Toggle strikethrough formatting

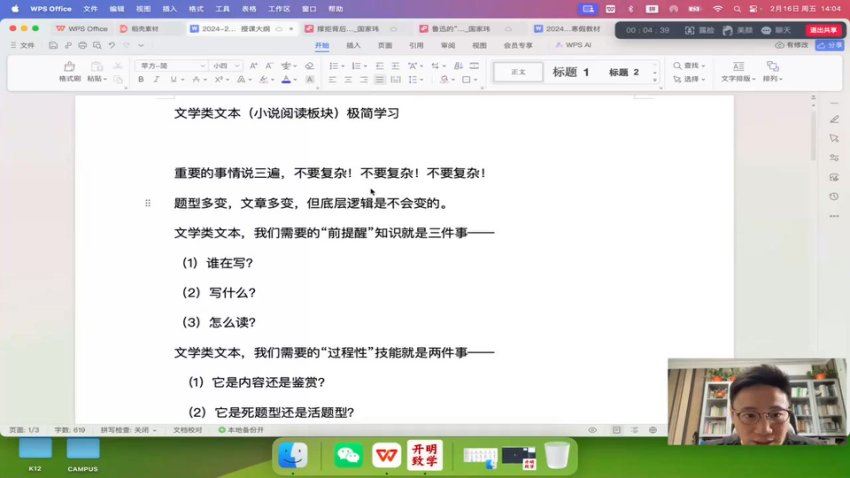coord(196,80)
